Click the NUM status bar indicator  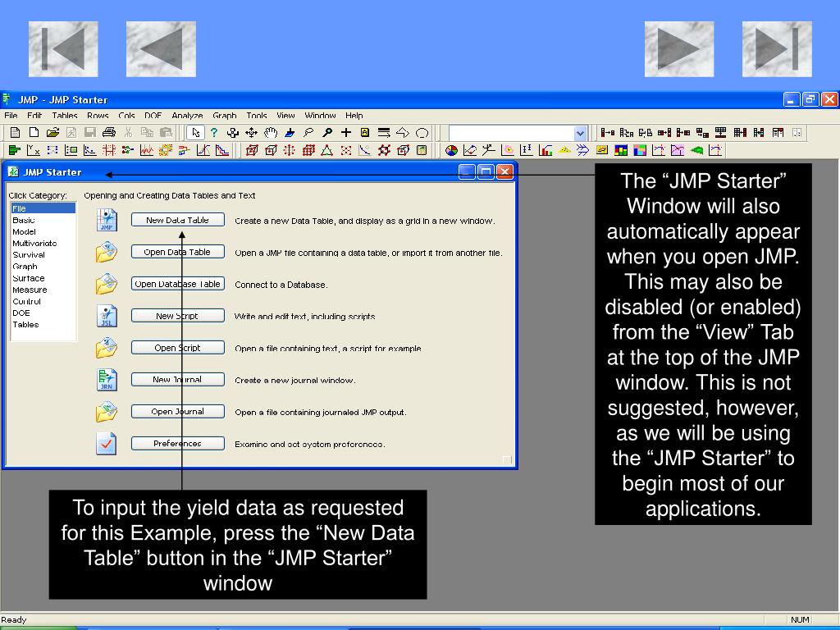pyautogui.click(x=800, y=620)
